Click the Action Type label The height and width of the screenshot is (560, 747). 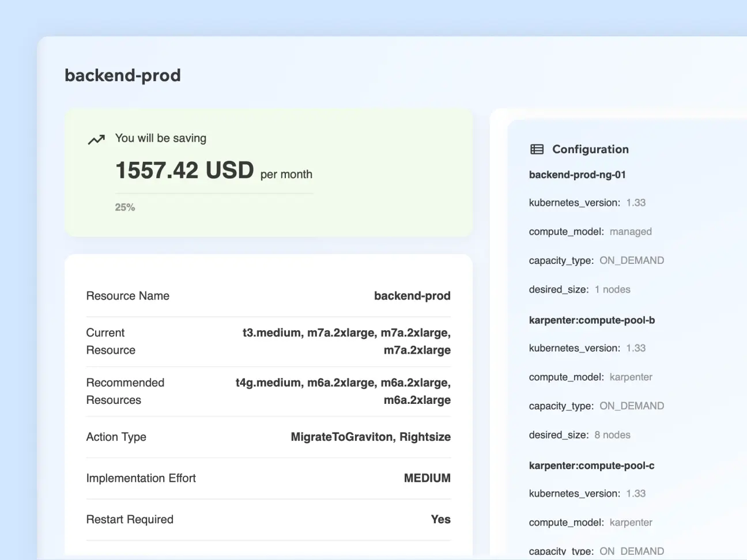116,437
